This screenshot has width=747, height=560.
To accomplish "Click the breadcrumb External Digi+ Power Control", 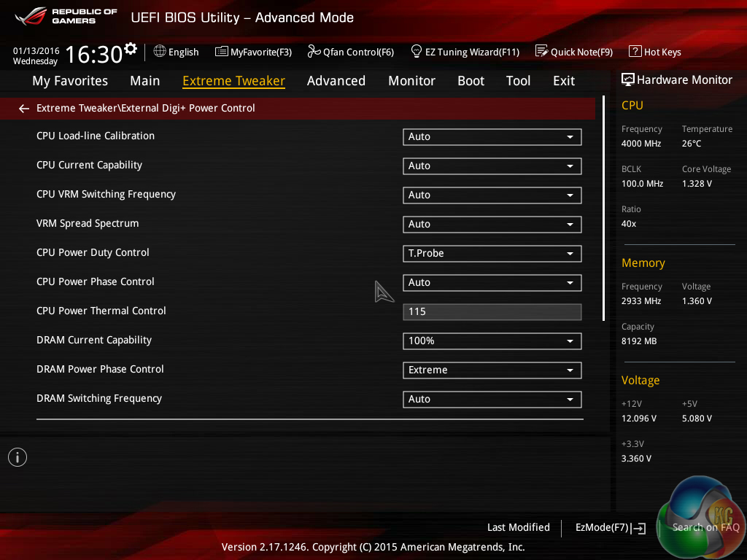I will [x=188, y=108].
